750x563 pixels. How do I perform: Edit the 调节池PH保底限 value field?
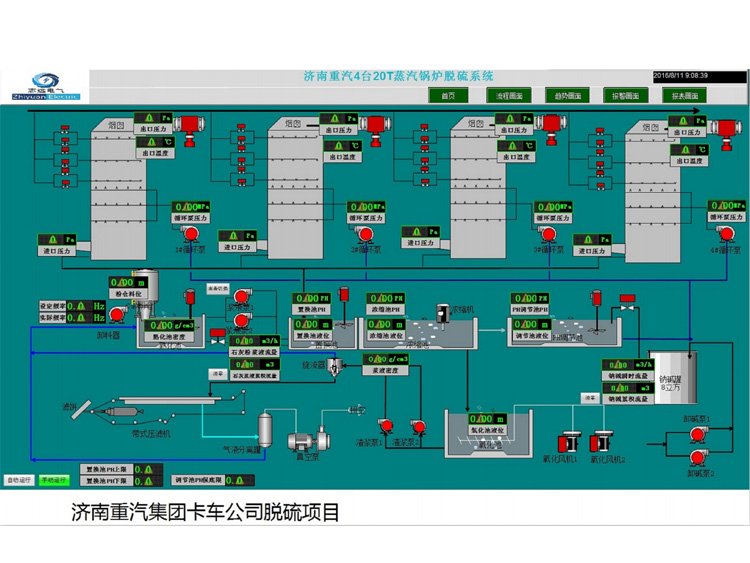coord(240,480)
